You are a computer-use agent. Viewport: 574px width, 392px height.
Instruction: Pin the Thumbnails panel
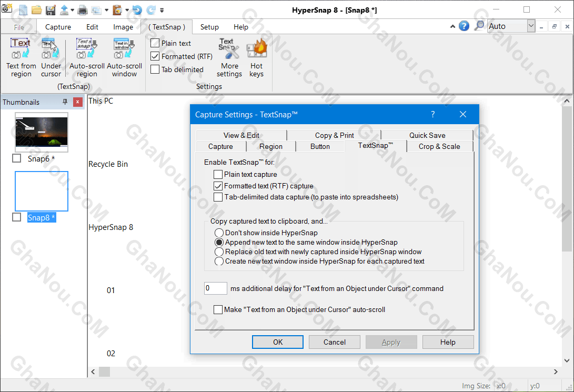click(65, 102)
